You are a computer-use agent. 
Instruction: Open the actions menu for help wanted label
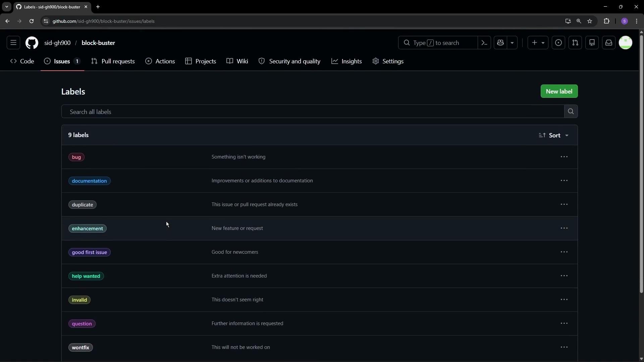(564, 276)
